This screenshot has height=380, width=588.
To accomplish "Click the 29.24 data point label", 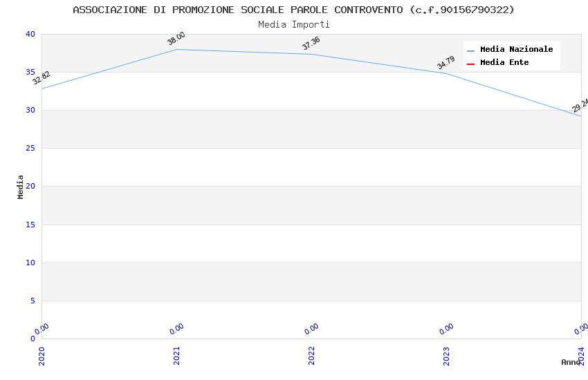I will tap(580, 105).
